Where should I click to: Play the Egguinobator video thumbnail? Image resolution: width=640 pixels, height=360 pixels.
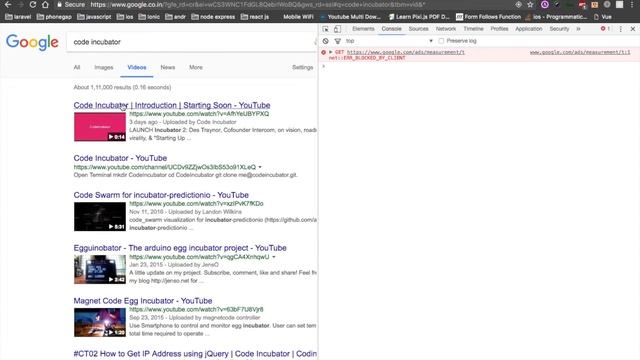tap(100, 269)
